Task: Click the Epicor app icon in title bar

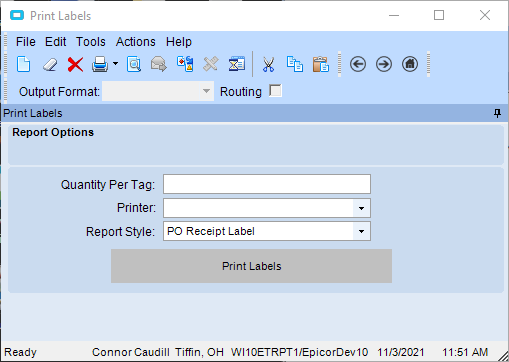Action: pyautogui.click(x=17, y=15)
